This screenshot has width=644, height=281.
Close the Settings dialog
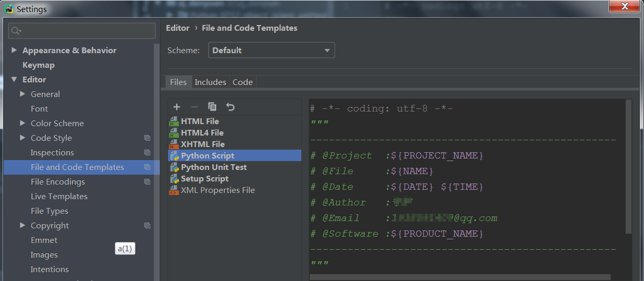click(x=625, y=6)
